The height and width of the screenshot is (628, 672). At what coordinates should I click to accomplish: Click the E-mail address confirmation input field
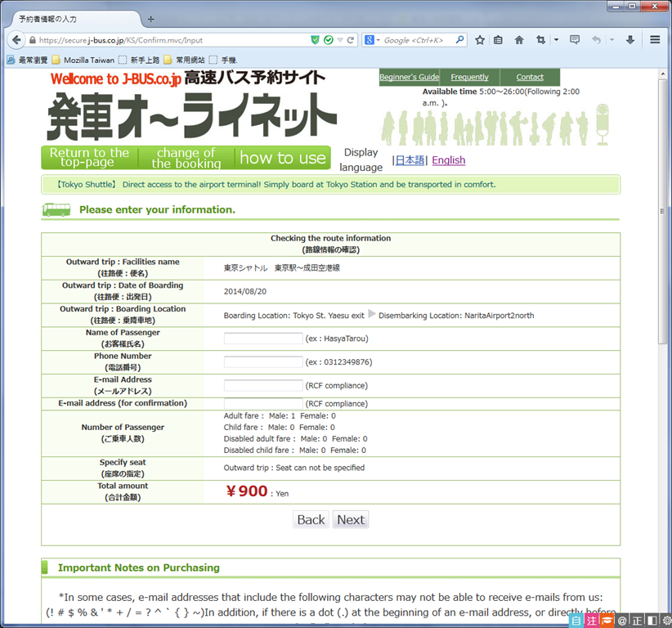click(x=263, y=404)
